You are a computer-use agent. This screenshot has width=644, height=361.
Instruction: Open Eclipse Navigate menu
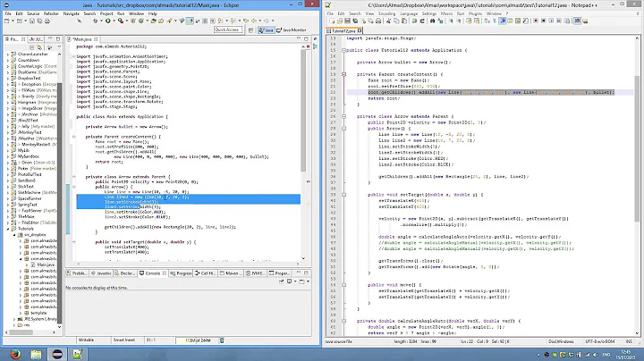(71, 13)
